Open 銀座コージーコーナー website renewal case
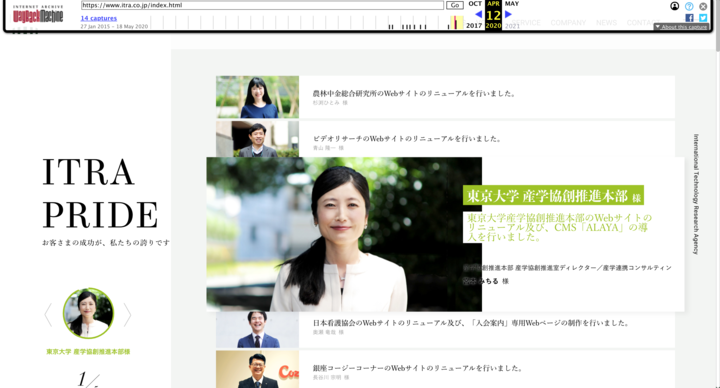Viewport: 720px width, 388px height. click(418, 368)
